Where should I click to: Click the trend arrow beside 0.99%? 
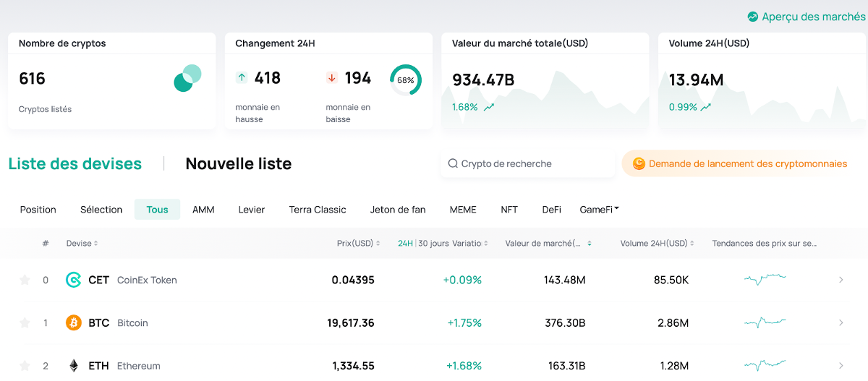click(x=705, y=107)
